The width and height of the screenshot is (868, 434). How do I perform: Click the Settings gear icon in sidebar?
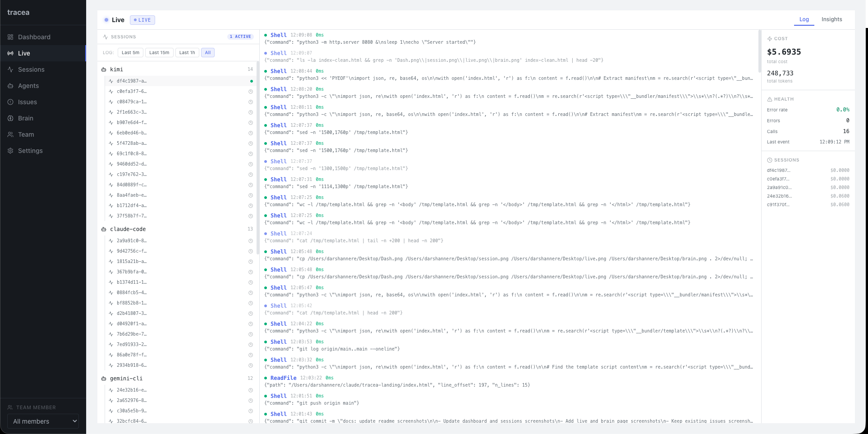pyautogui.click(x=10, y=151)
